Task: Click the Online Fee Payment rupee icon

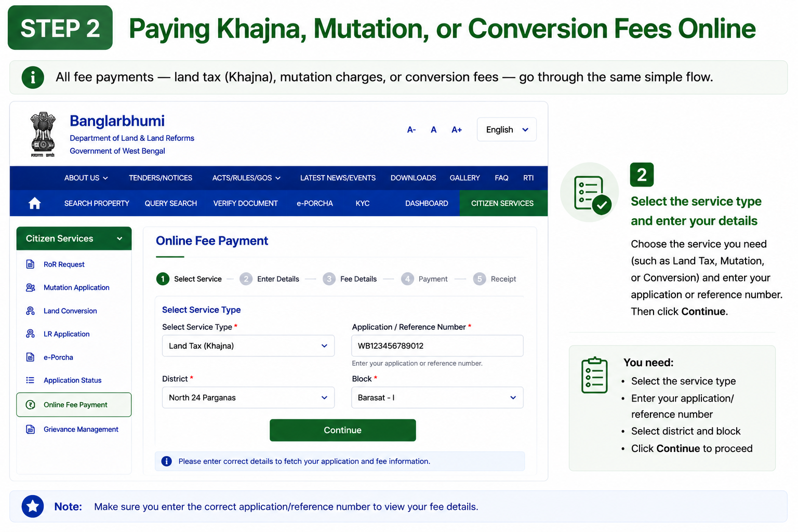Action: click(30, 405)
